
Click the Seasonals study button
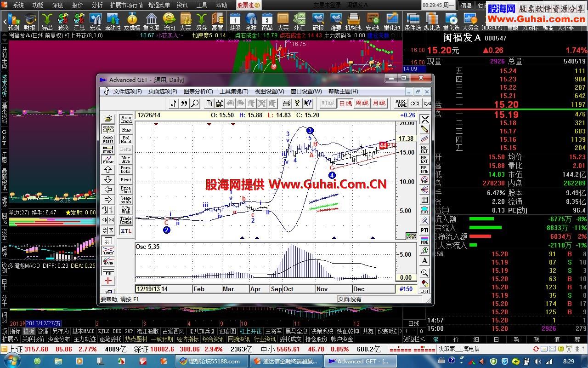(126, 200)
